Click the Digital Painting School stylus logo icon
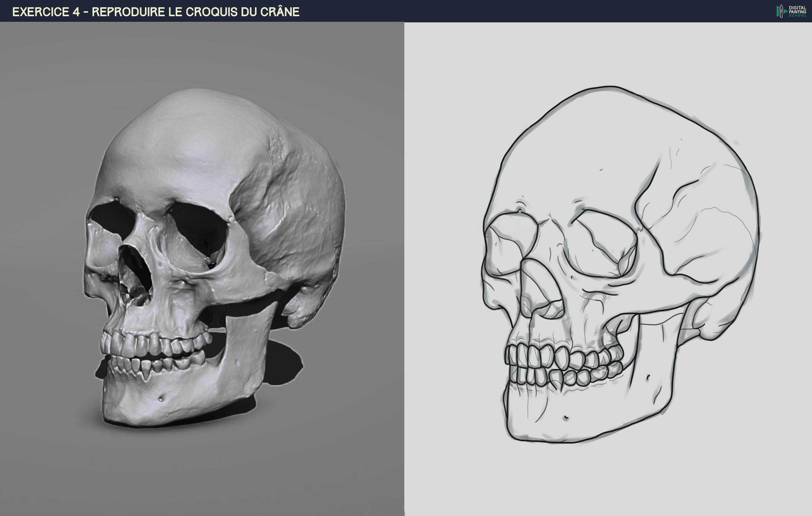This screenshot has width=812, height=516. pyautogui.click(x=781, y=11)
